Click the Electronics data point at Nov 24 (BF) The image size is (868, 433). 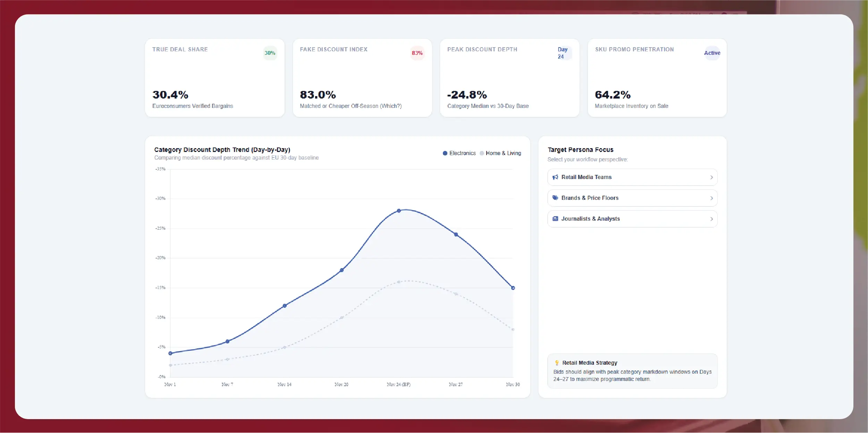[x=399, y=211]
